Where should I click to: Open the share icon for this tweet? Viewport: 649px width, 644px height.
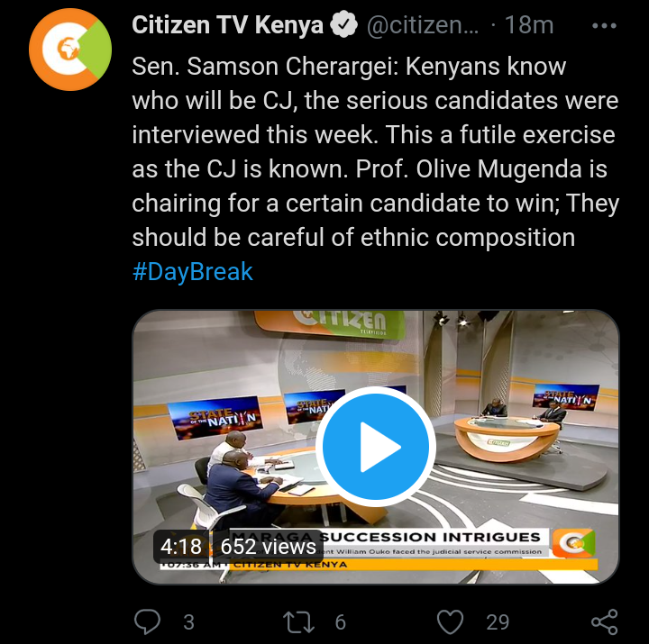click(x=604, y=621)
